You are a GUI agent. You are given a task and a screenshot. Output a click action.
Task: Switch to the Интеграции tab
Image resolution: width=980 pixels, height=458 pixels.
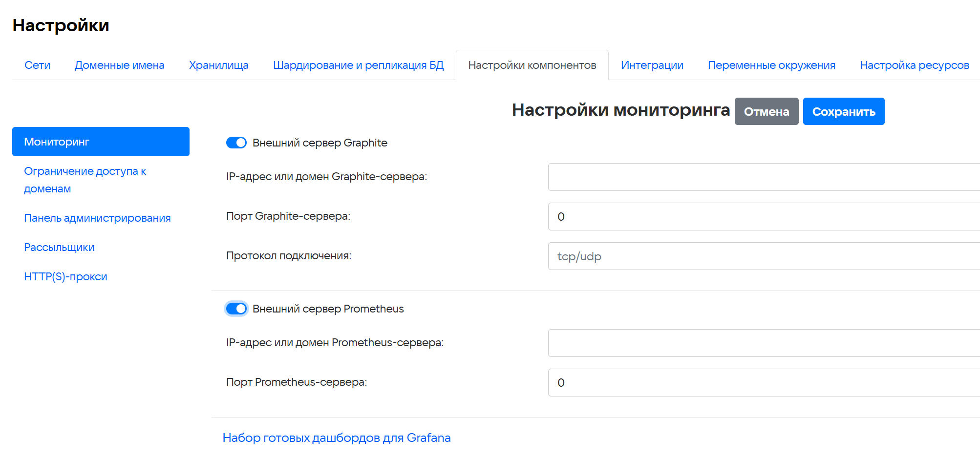click(x=652, y=65)
